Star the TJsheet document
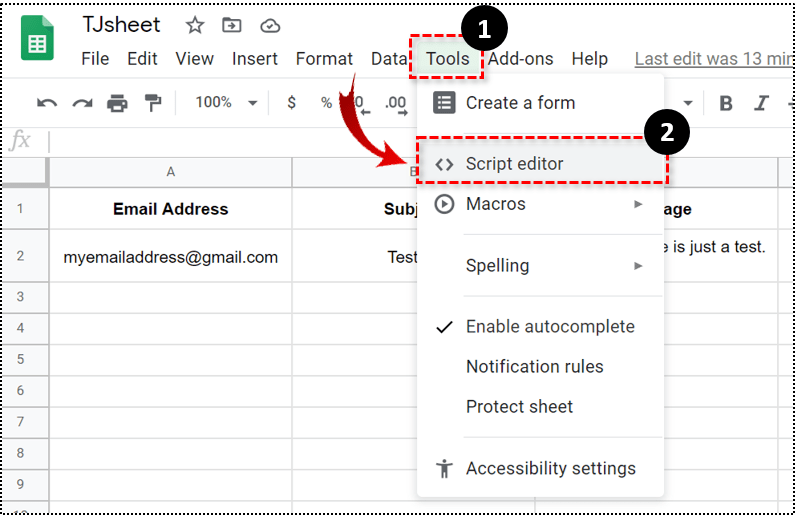 (x=195, y=25)
